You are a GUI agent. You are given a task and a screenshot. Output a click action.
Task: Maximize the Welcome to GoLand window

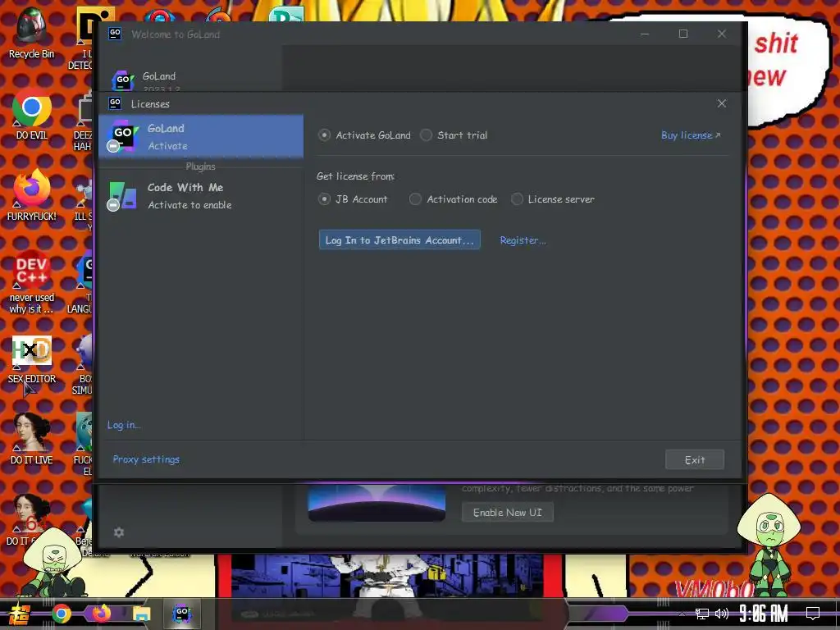(x=683, y=34)
